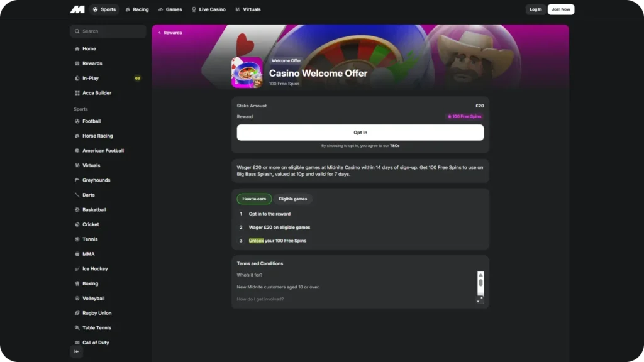Open the Racing tab in top navigation
Image resolution: width=644 pixels, height=362 pixels.
pyautogui.click(x=137, y=9)
